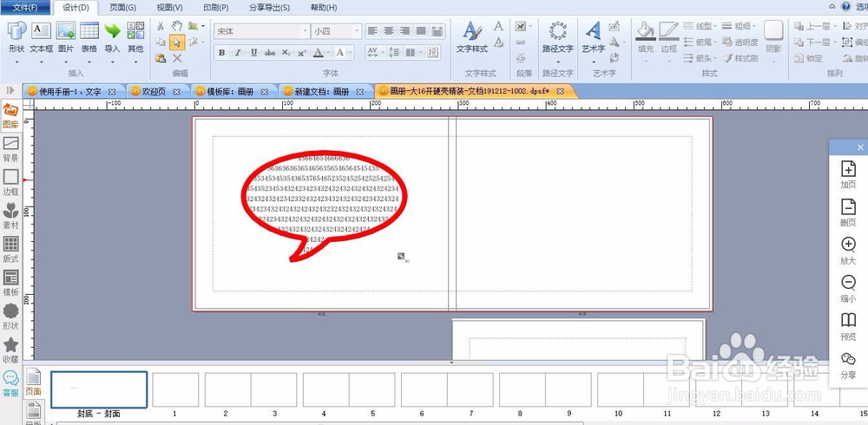The image size is (868, 425).
Task: Insert a picture with 图片
Action: click(x=66, y=37)
